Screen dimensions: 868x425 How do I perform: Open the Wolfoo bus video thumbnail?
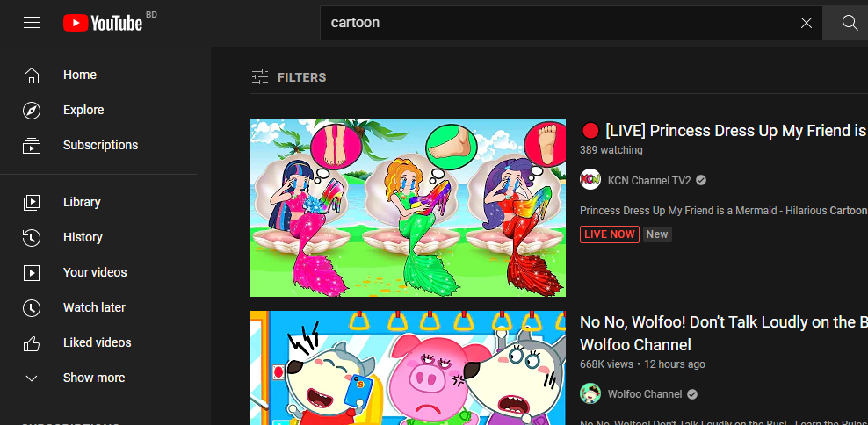[x=408, y=368]
